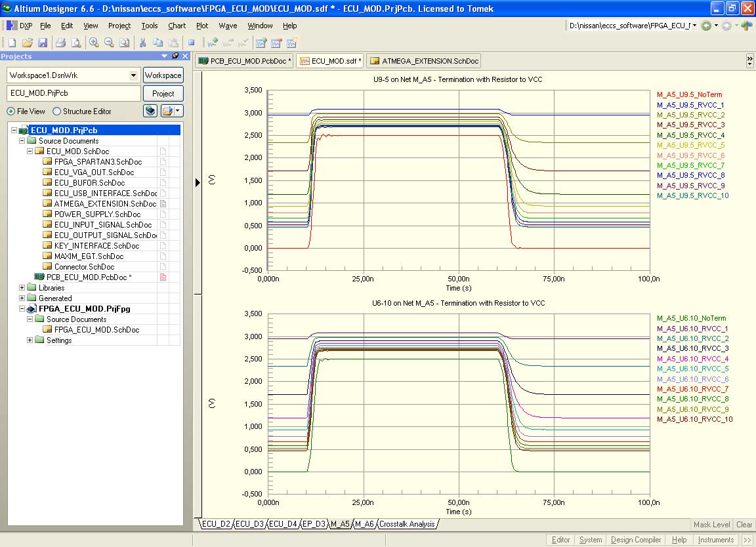The width and height of the screenshot is (756, 547).
Task: Click the Add Wave icon with green plus
Action: (212, 43)
